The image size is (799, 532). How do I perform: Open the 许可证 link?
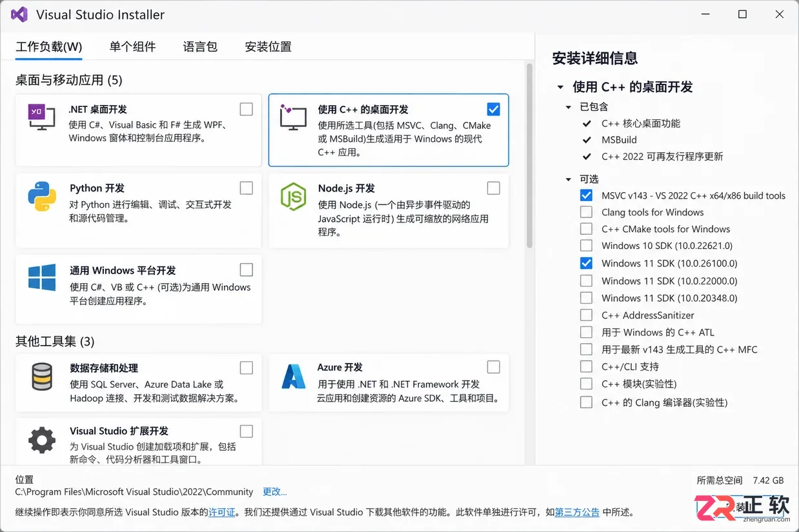coord(221,512)
